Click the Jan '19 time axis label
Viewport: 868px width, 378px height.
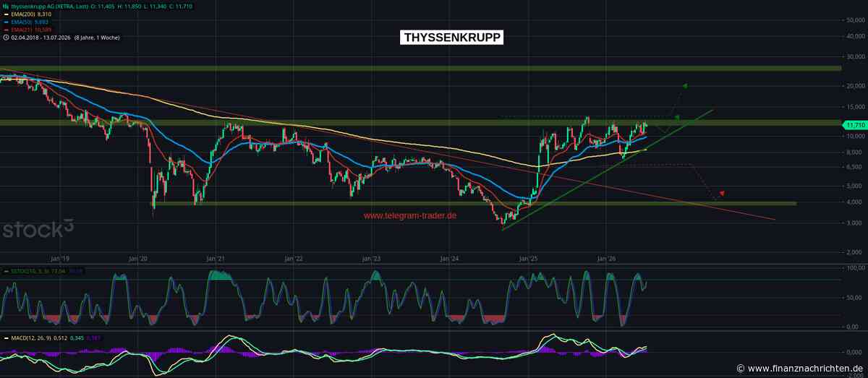coord(60,257)
